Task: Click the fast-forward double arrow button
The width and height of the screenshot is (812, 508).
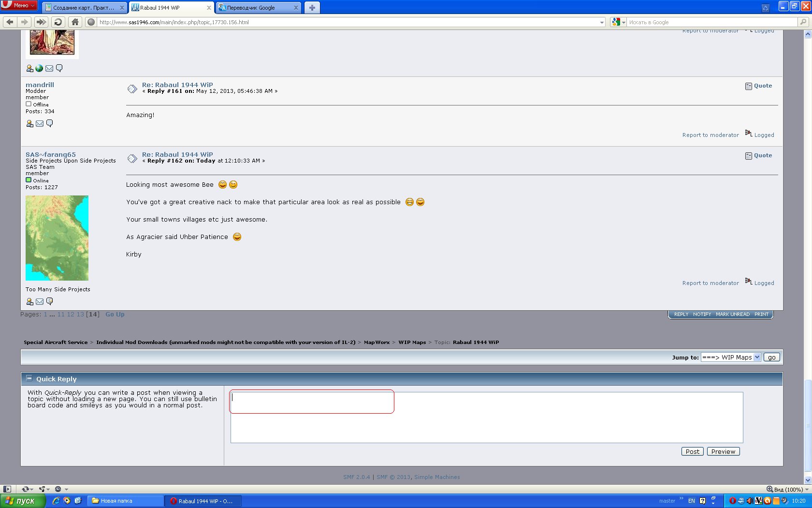Action: [x=41, y=22]
